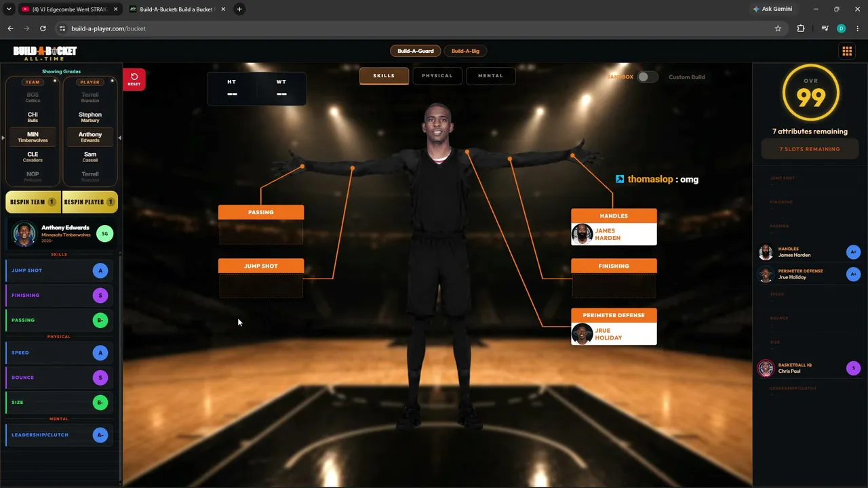The height and width of the screenshot is (488, 868).
Task: Click the red Reset button
Action: [x=134, y=79]
